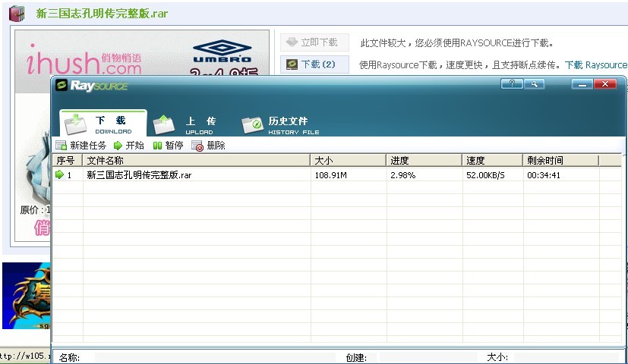Viewport: 628px width, 364px height.
Task: Open RaySource help question mark button
Action: tap(512, 84)
